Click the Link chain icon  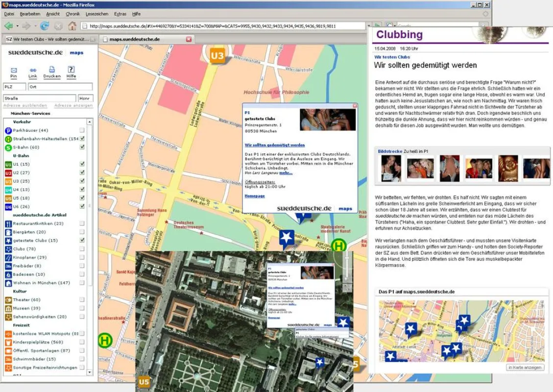[x=33, y=70]
